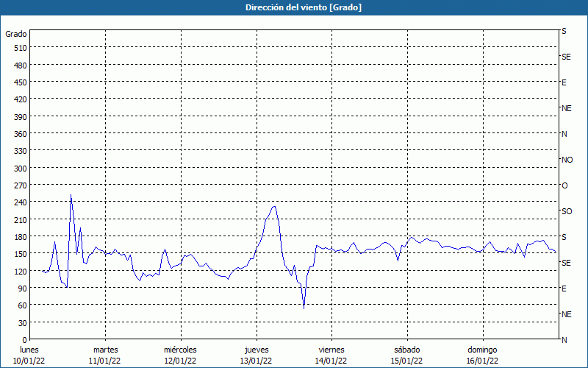
Task: Click the 16/01/22 date label
Action: 482,361
